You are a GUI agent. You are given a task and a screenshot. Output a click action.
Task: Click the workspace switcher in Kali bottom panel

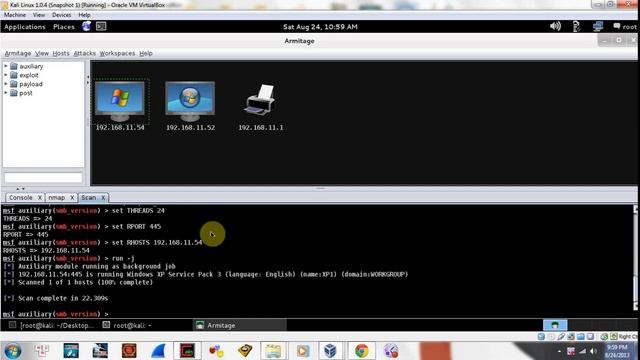pos(555,325)
